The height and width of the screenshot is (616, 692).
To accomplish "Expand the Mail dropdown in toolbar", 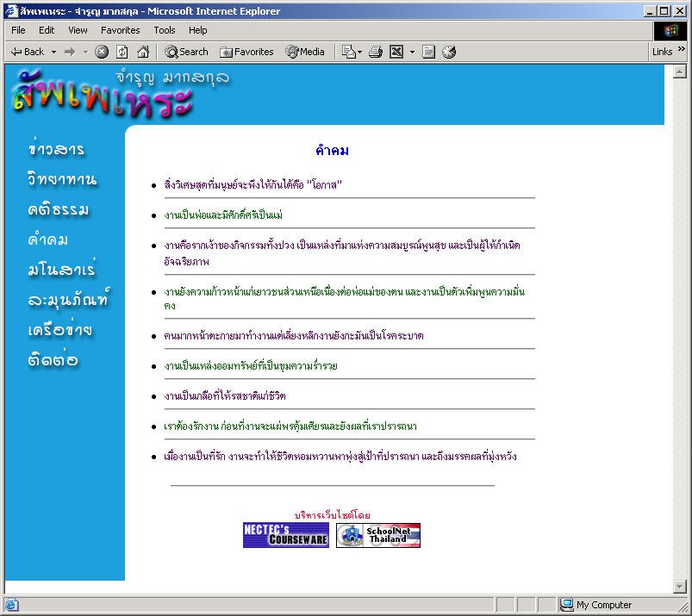I will tap(358, 52).
